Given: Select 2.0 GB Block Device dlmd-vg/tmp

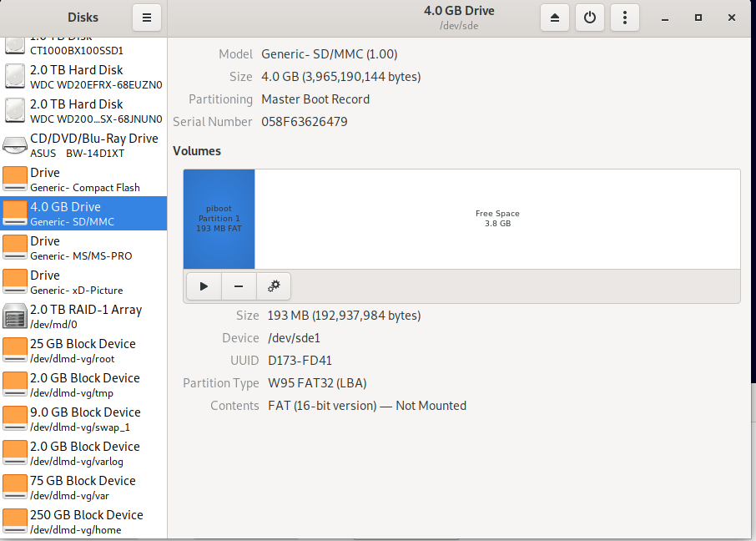Looking at the screenshot, I should tap(83, 385).
